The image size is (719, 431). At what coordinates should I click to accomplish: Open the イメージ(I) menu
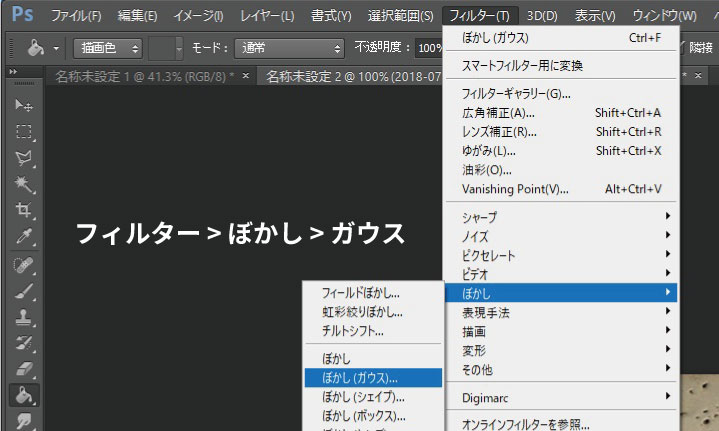click(x=198, y=16)
